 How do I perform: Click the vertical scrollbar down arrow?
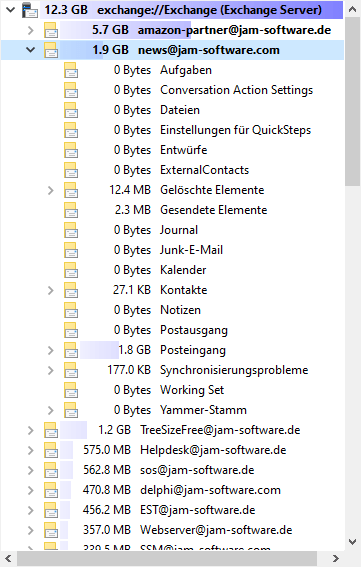(353, 541)
